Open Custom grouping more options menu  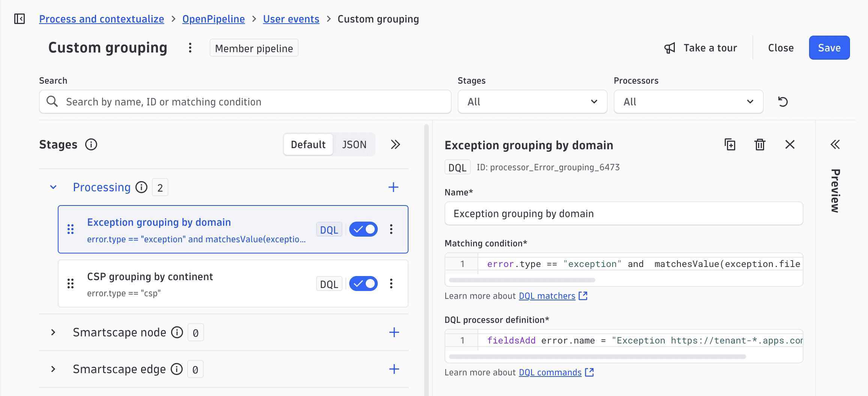click(x=190, y=48)
